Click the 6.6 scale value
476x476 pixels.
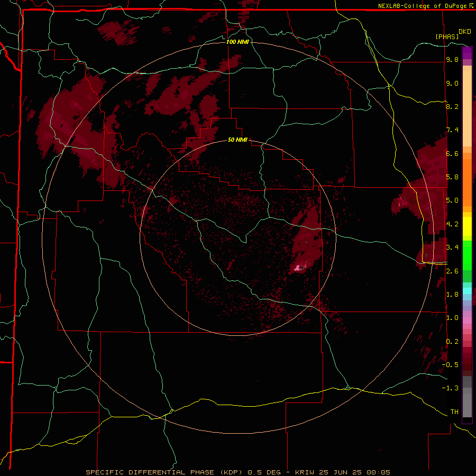(x=452, y=153)
